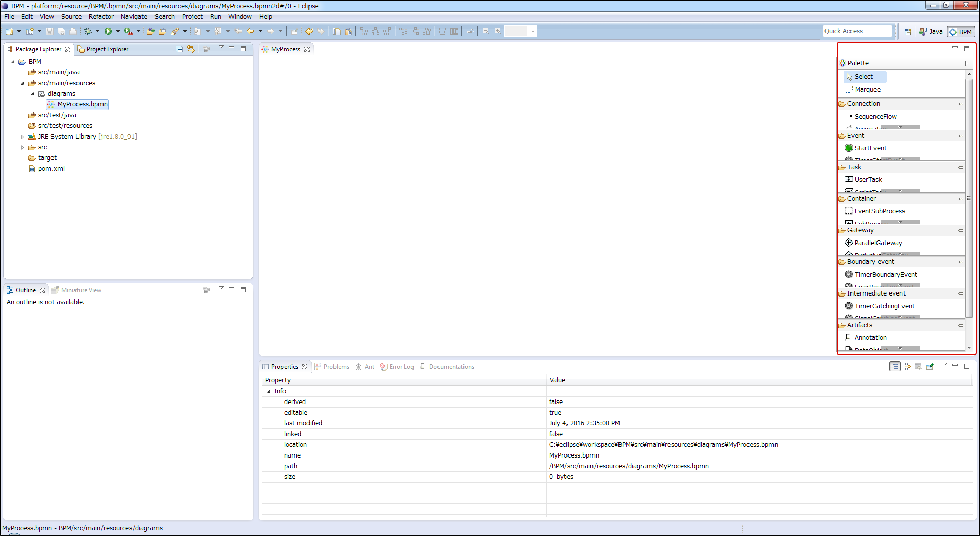This screenshot has width=980, height=536.
Task: Click the Undo arrow toolbar icon
Action: pos(309,31)
